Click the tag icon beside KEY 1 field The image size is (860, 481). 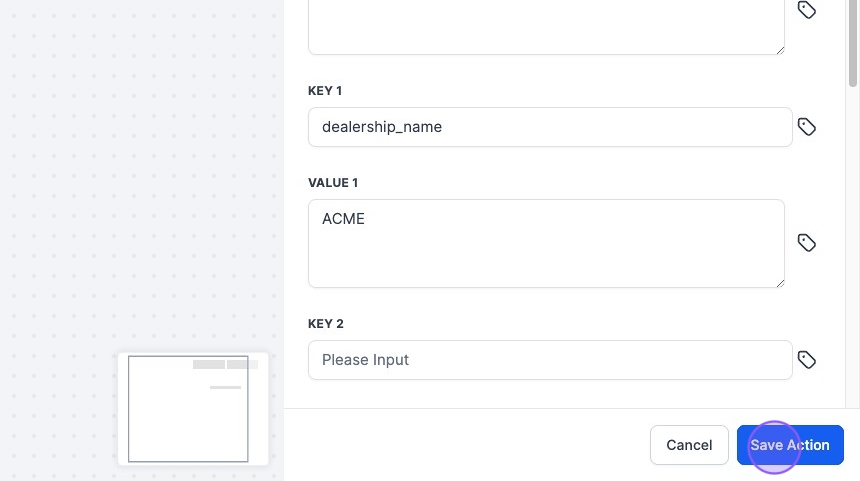807,127
